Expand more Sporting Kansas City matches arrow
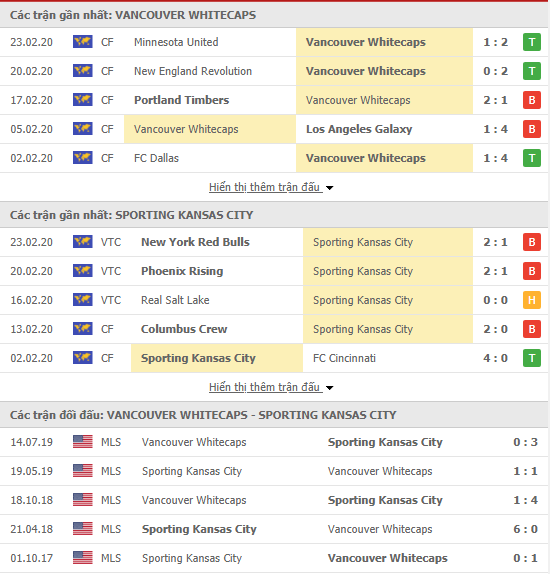 pos(330,388)
